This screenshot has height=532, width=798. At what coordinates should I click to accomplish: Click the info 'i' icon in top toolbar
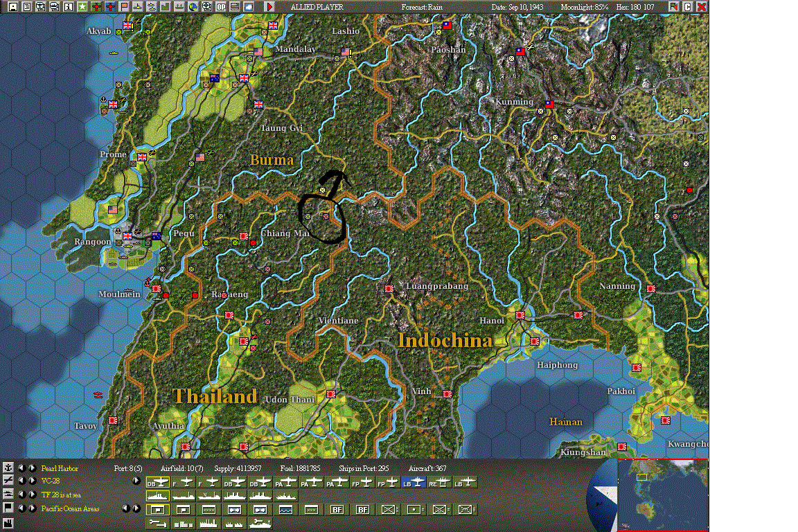point(68,7)
